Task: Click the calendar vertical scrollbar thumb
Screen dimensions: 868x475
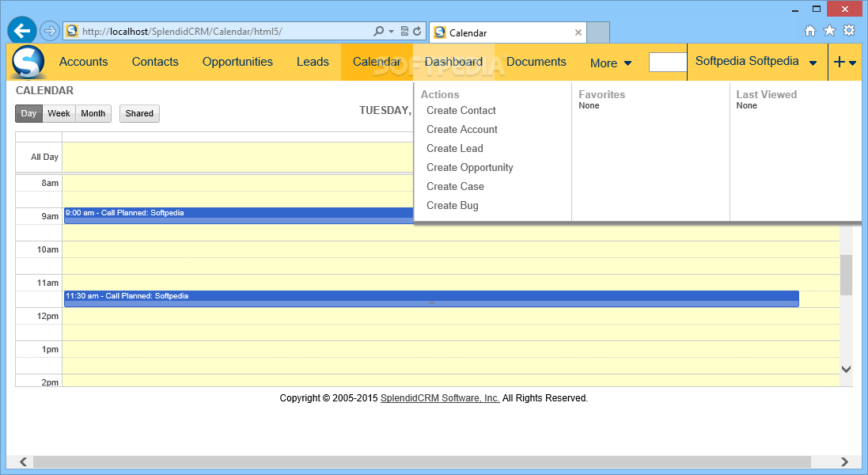Action: [846, 275]
